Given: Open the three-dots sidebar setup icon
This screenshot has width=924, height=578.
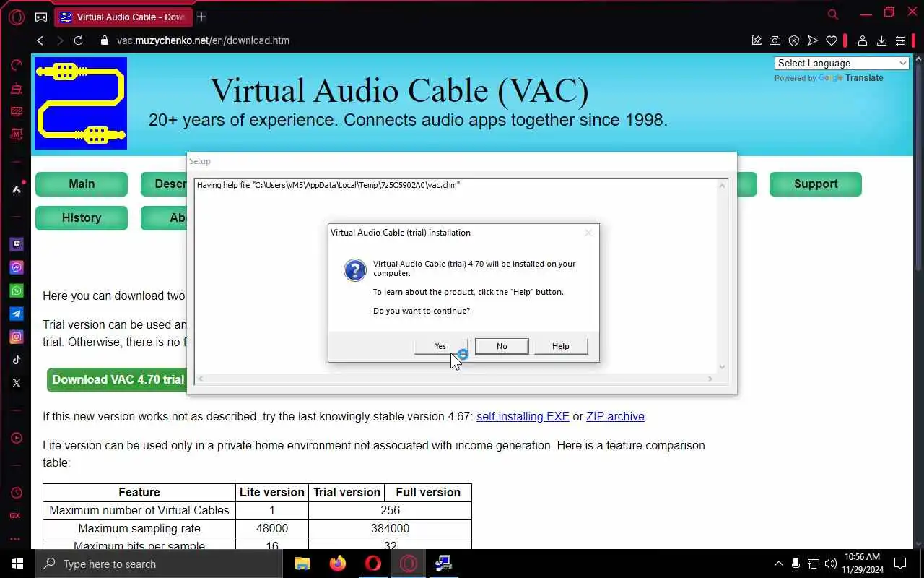Looking at the screenshot, I should pyautogui.click(x=16, y=538).
